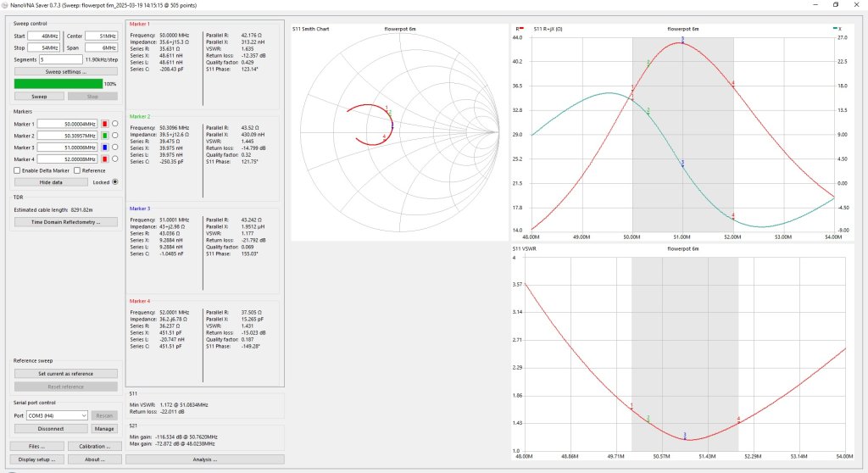Click marker 3 at the R curve peak
The width and height of the screenshot is (868, 473).
[682, 41]
